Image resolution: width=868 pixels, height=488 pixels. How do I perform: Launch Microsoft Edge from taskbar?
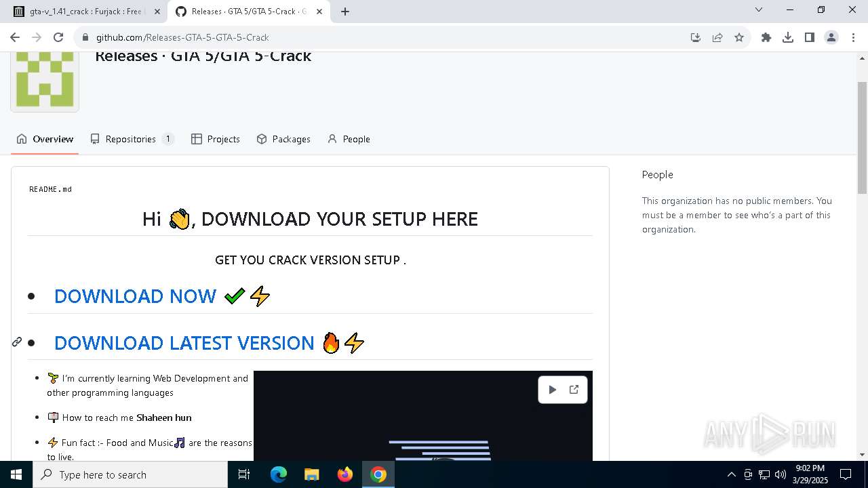(279, 474)
